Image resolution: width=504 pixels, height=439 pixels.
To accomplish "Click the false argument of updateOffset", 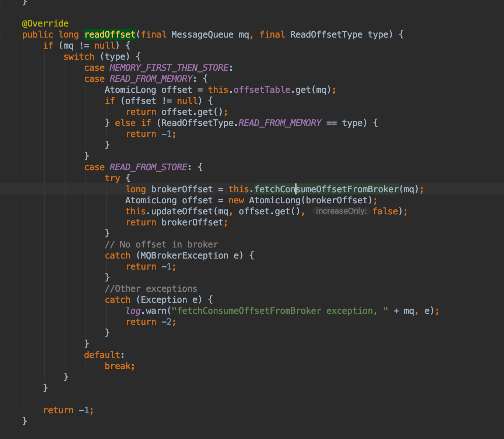I will pyautogui.click(x=385, y=211).
